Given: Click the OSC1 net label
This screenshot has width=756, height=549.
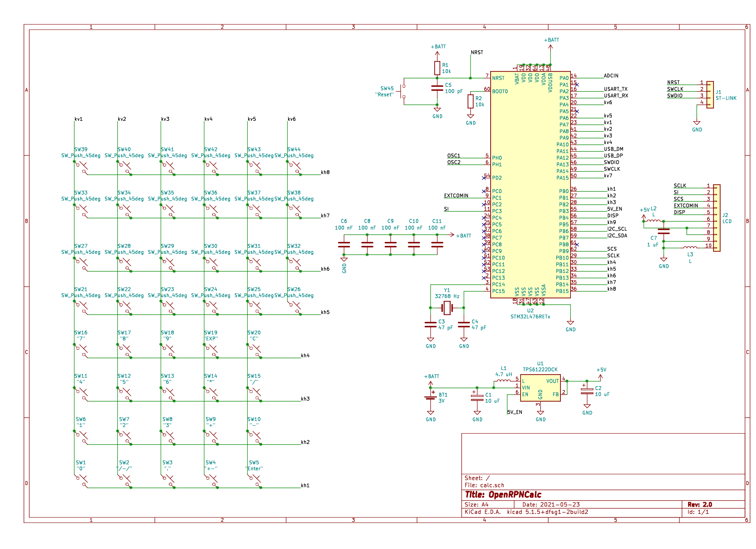Looking at the screenshot, I should click(454, 156).
